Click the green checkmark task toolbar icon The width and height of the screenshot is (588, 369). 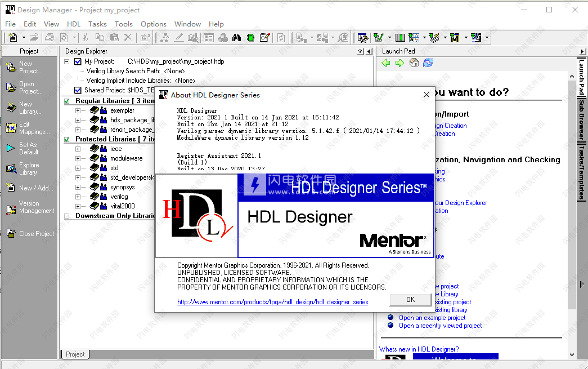(378, 38)
